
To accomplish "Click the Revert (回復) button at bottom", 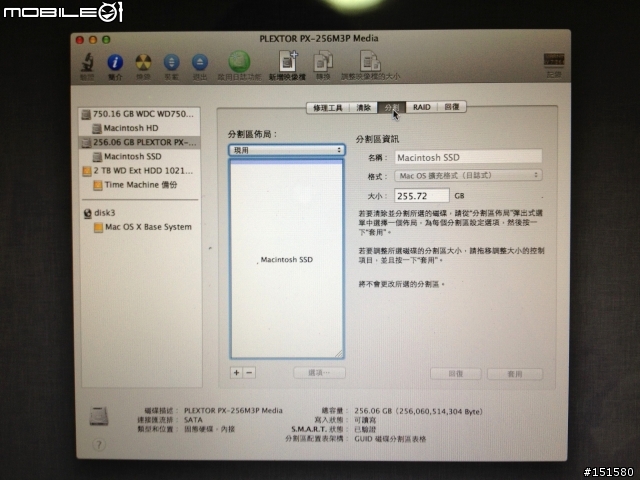I will [456, 373].
